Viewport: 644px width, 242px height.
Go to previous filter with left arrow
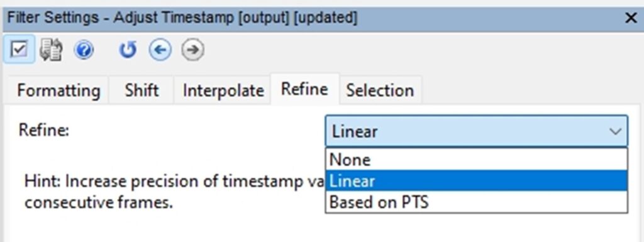[160, 50]
